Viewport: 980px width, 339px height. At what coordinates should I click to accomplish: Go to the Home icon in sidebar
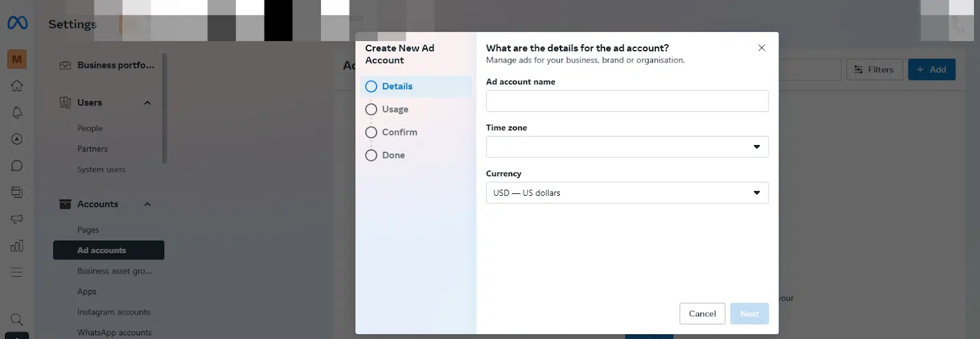tap(17, 86)
